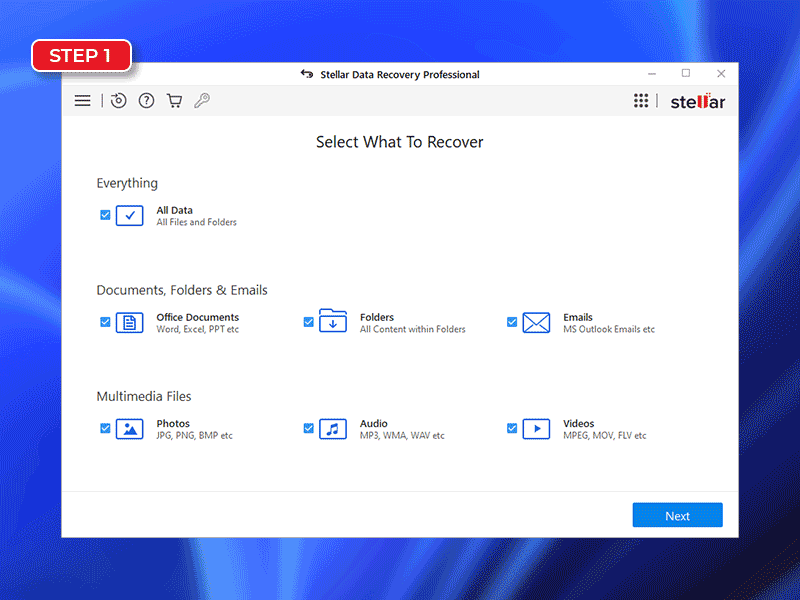Click the Photos picture icon
Image resolution: width=800 pixels, height=600 pixels.
(x=130, y=429)
